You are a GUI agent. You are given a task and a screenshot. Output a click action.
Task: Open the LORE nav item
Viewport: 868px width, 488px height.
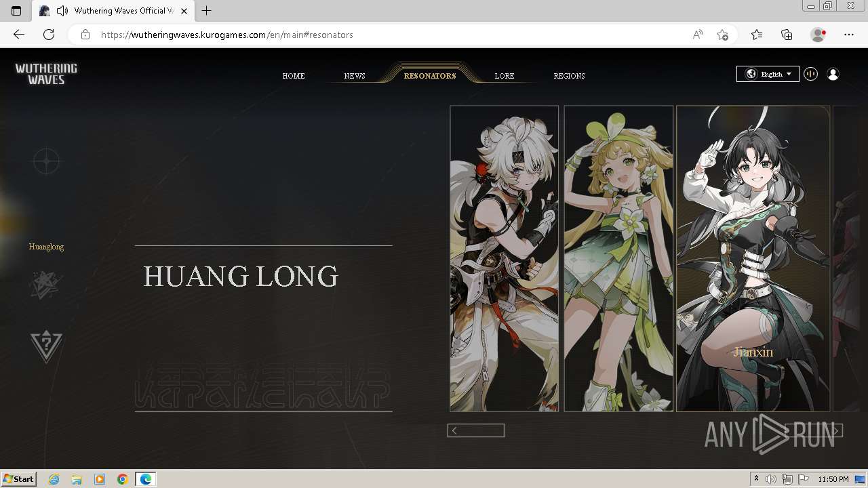point(505,76)
